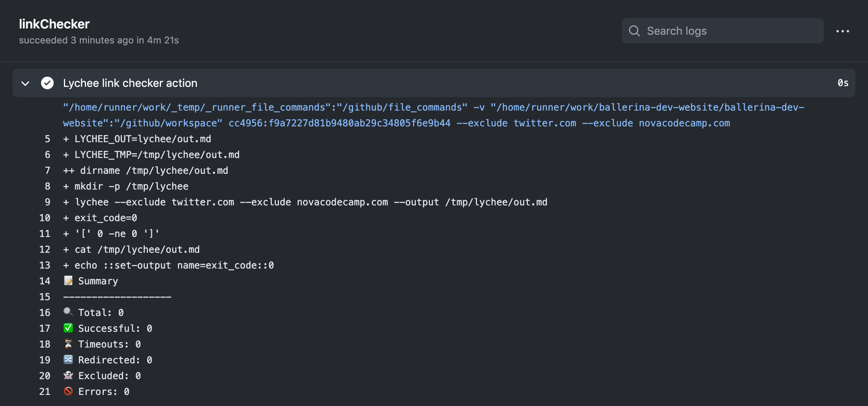Viewport: 868px width, 406px height.
Task: Open the kebab menu for more log options
Action: pos(843,31)
